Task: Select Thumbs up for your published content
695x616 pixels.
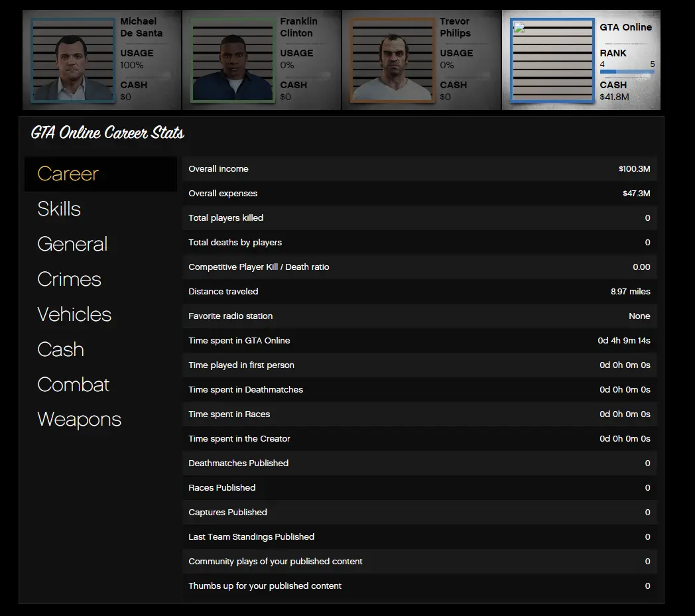Action: pyautogui.click(x=419, y=585)
